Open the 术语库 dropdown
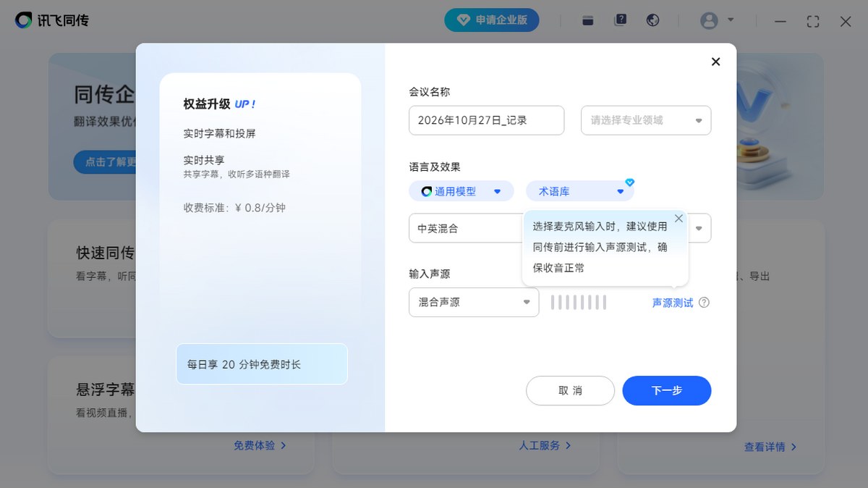868x488 pixels. click(x=579, y=191)
